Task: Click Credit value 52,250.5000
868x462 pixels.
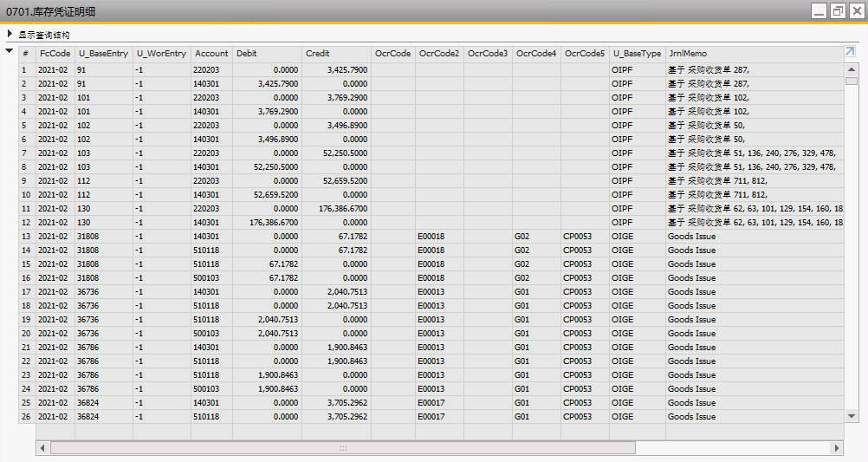Action: [345, 153]
